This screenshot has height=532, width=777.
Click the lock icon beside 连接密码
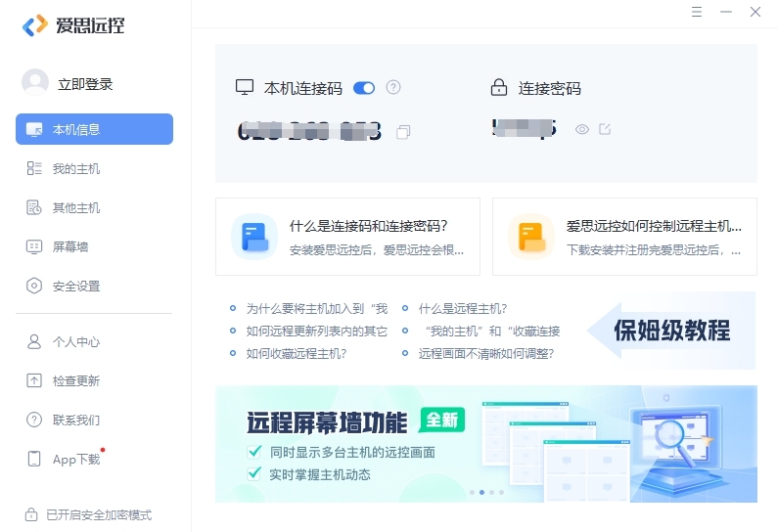pos(499,87)
